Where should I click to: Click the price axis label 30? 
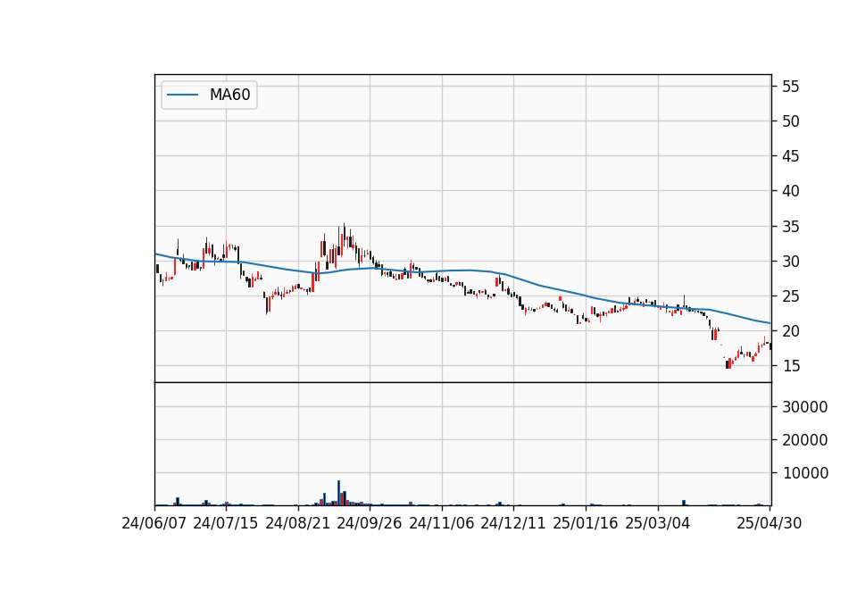click(x=791, y=262)
